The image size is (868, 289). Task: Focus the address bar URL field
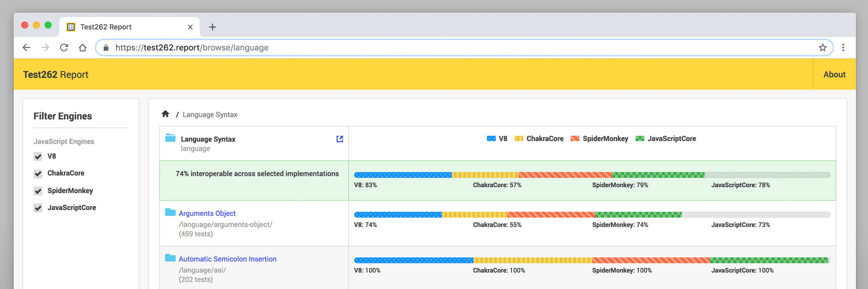[x=464, y=48]
